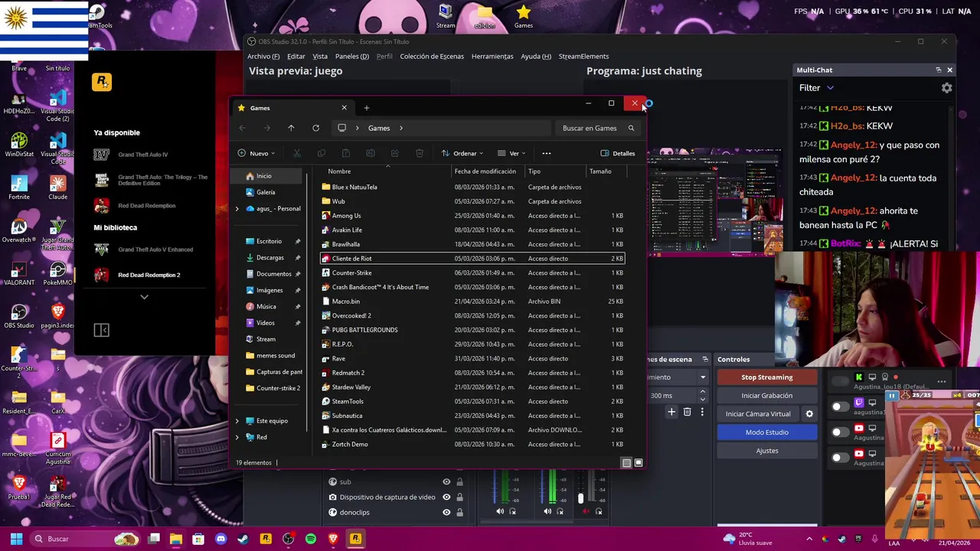Toggle the Twitch account switch

[x=841, y=406]
